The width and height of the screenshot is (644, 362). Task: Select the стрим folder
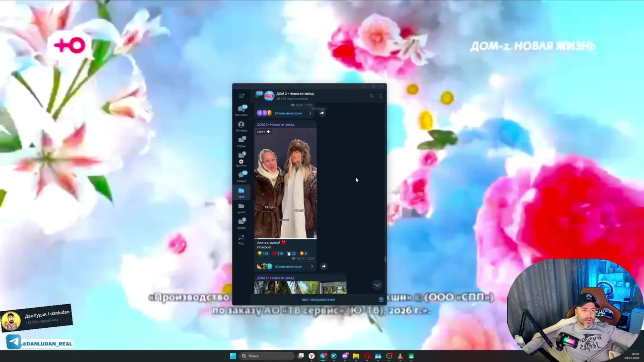tap(242, 142)
